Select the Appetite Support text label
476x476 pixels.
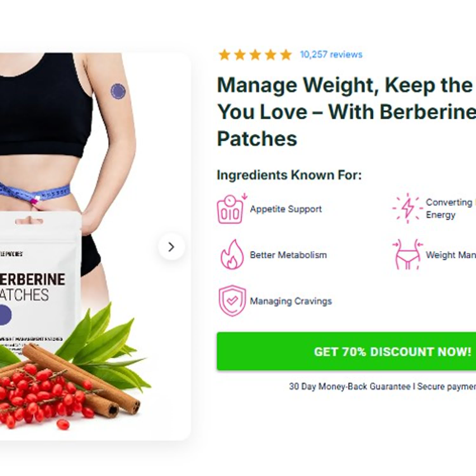pos(286,209)
